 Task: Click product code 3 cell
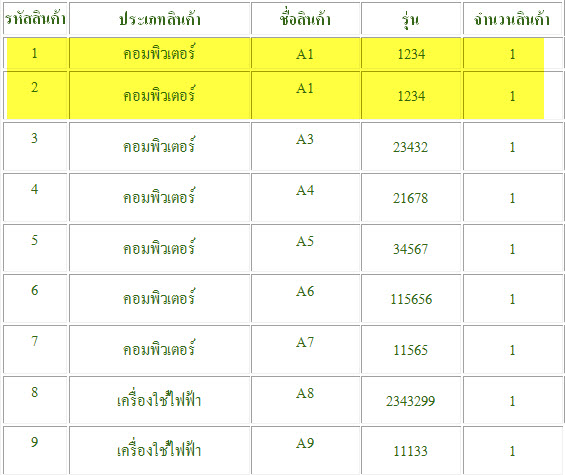click(35, 146)
